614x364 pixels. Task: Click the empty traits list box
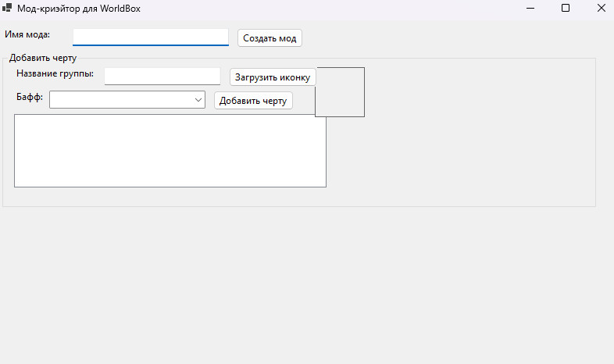170,151
